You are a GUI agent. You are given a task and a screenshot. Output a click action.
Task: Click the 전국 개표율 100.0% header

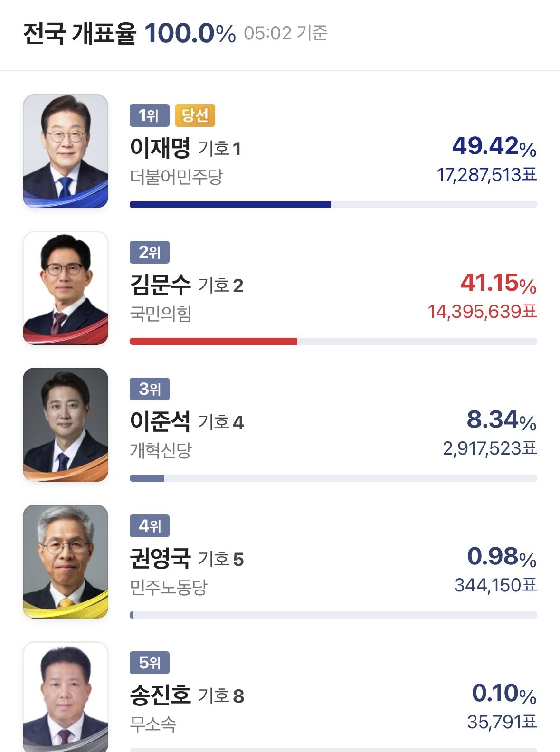pyautogui.click(x=129, y=33)
